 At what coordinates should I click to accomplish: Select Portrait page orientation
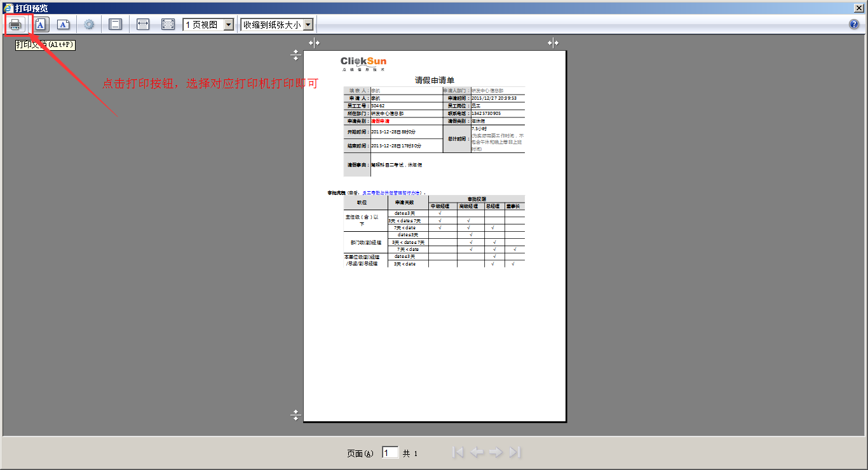tap(41, 25)
